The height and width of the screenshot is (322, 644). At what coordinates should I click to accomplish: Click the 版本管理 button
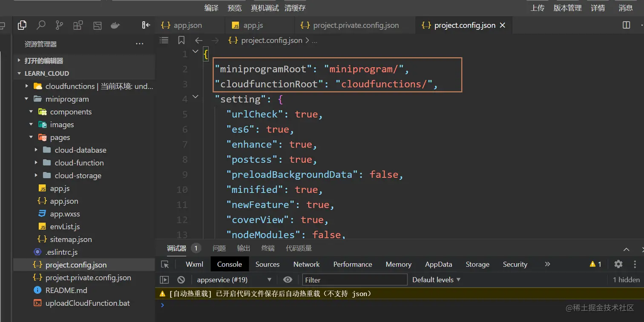click(567, 8)
